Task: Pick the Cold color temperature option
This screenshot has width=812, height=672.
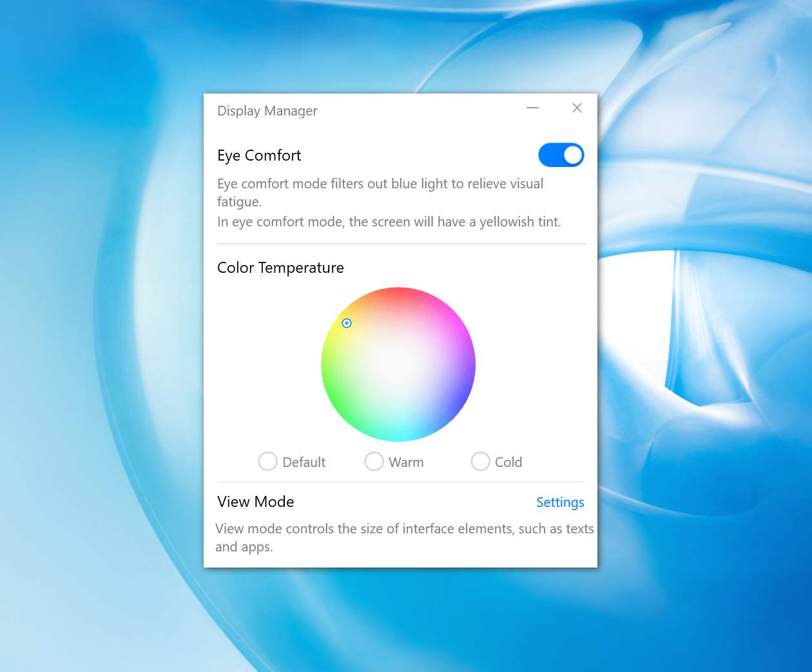Action: pyautogui.click(x=481, y=462)
